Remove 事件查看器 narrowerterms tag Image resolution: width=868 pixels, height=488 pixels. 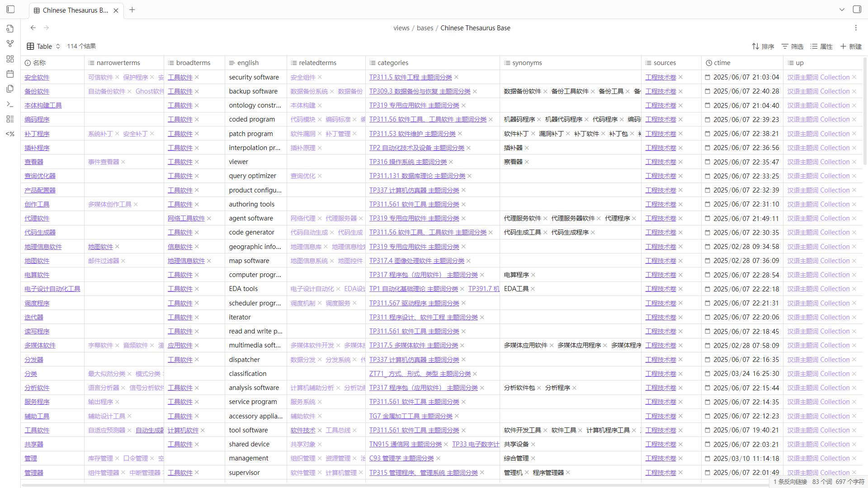(x=123, y=162)
